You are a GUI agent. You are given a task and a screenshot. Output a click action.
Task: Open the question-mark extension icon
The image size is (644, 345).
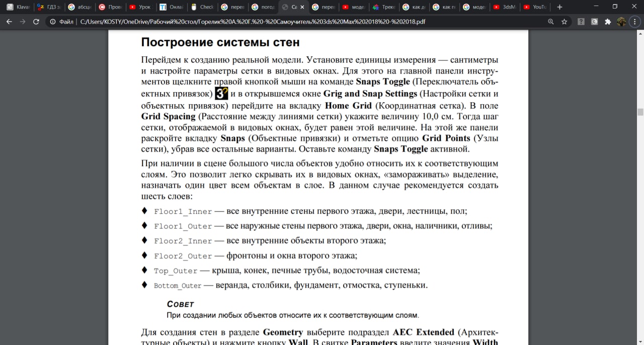click(x=581, y=22)
